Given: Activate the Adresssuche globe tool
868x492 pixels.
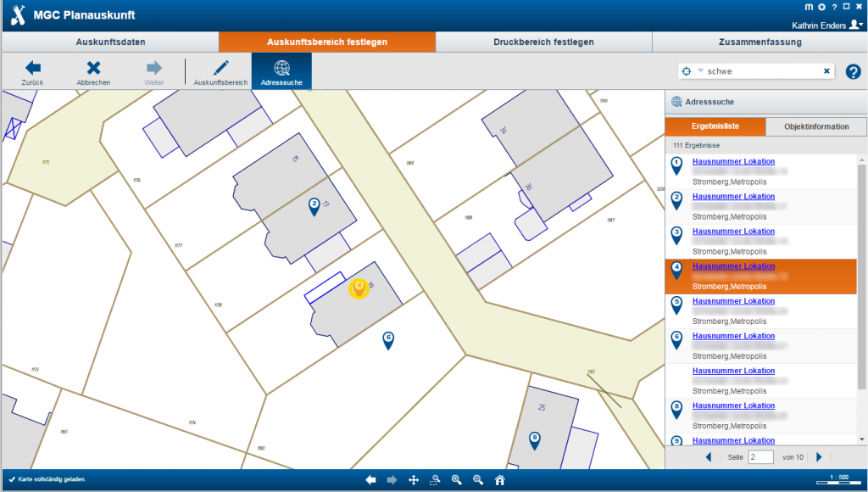Looking at the screenshot, I should tap(281, 71).
